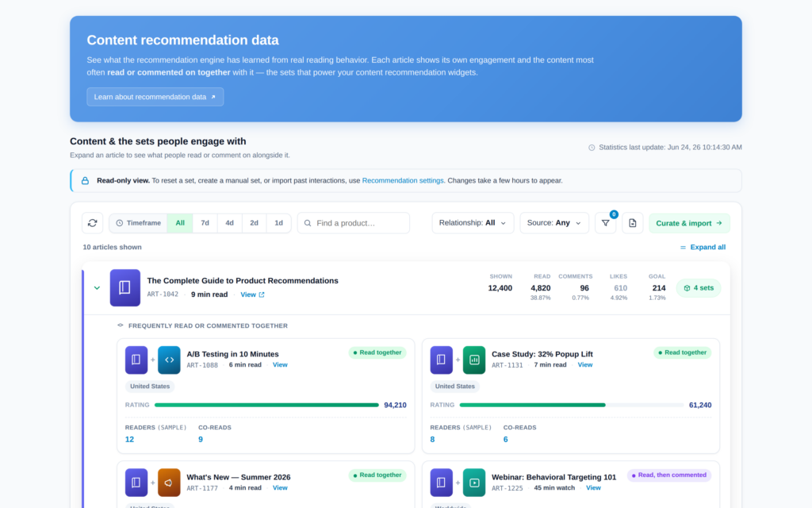Click the clock icon beside statistics last update

coord(592,148)
